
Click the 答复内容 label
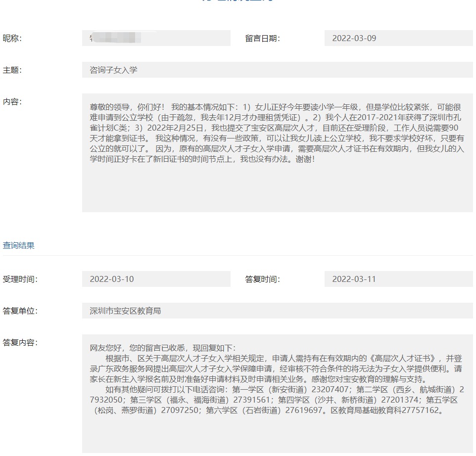pos(20,343)
